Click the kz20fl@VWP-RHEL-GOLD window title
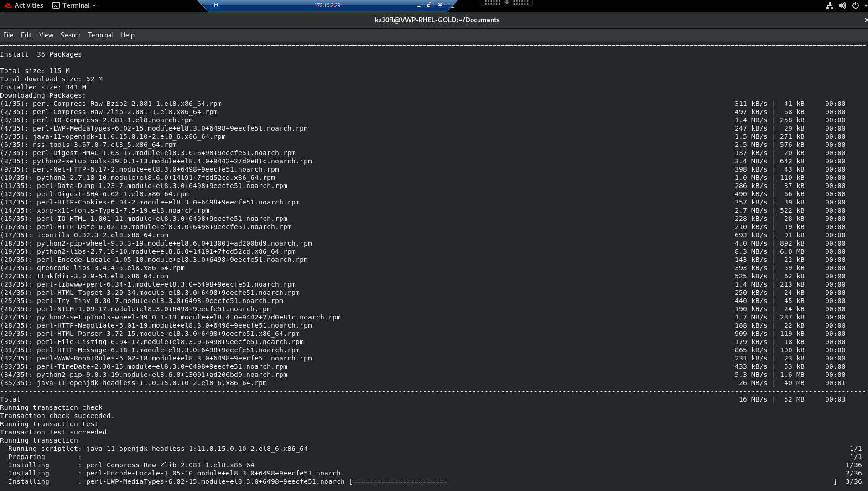The height and width of the screenshot is (491, 868). point(437,20)
